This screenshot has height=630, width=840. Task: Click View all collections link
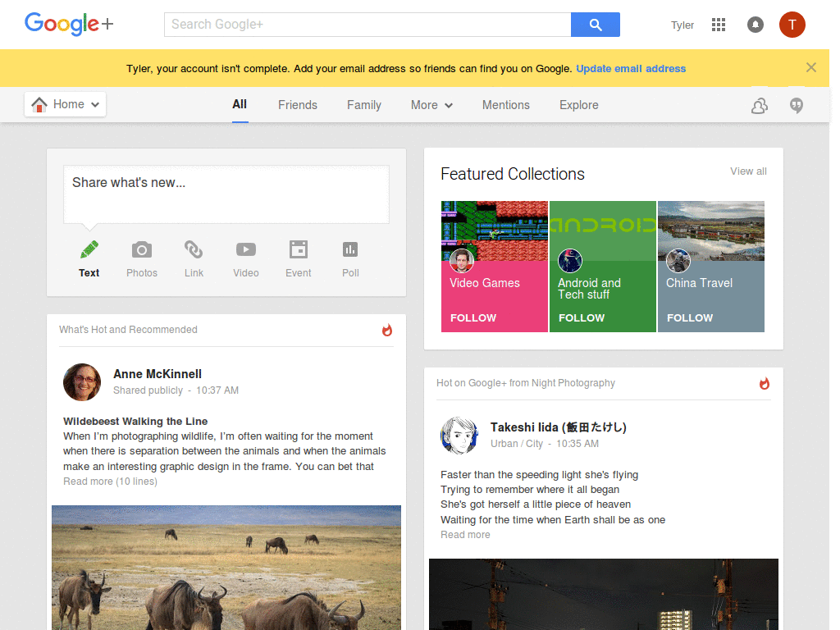coord(748,171)
